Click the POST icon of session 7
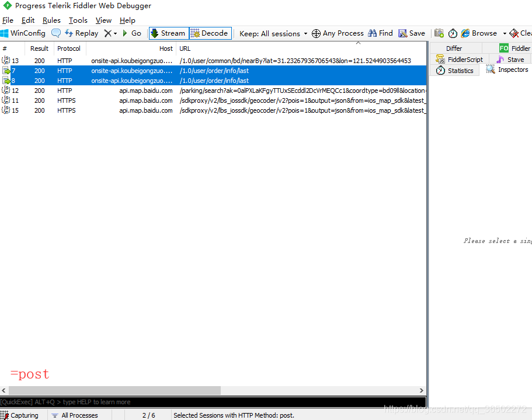The width and height of the screenshot is (532, 420). 6,71
